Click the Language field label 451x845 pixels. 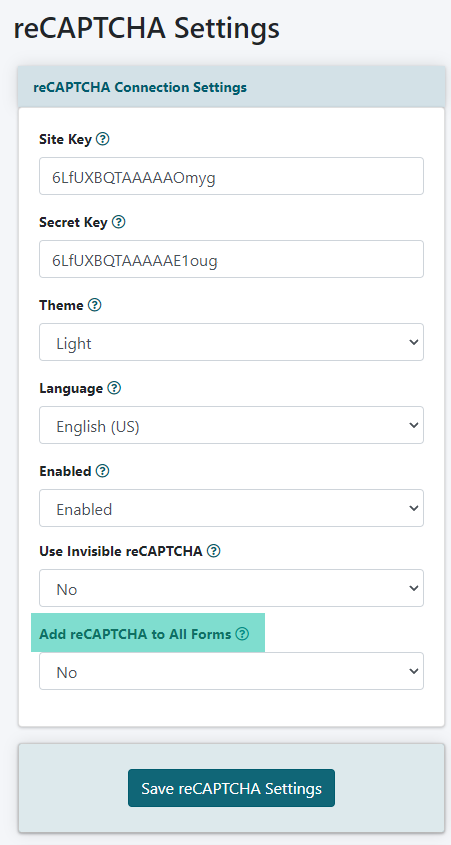tap(71, 389)
